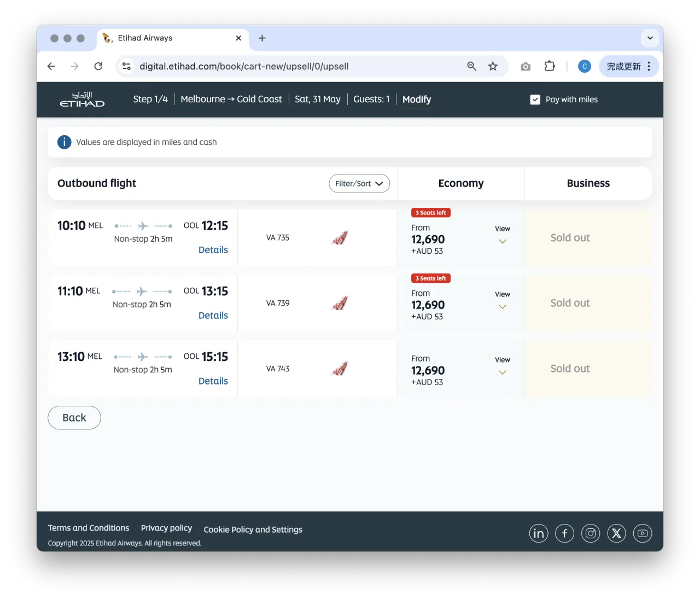Click the camera screenshot extension icon

(526, 66)
